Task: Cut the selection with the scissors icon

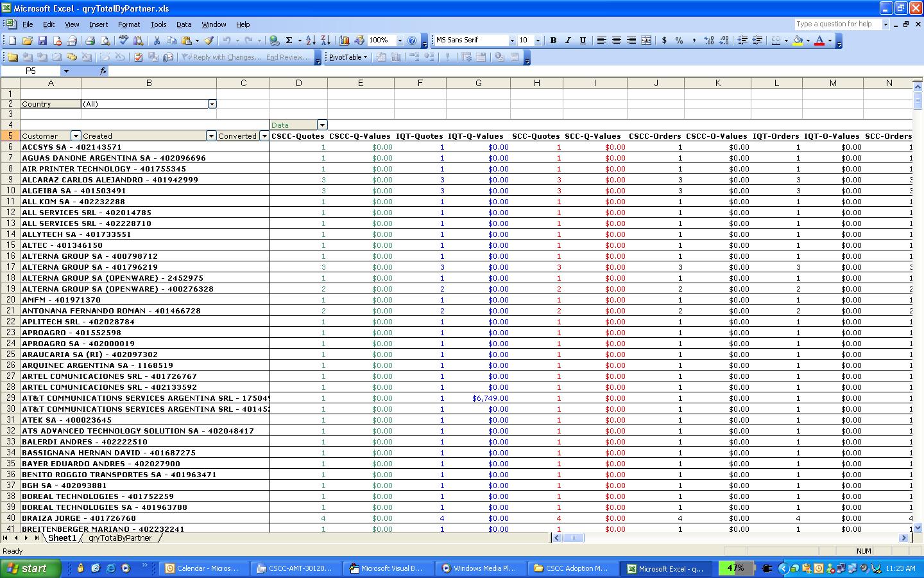Action: pos(157,40)
